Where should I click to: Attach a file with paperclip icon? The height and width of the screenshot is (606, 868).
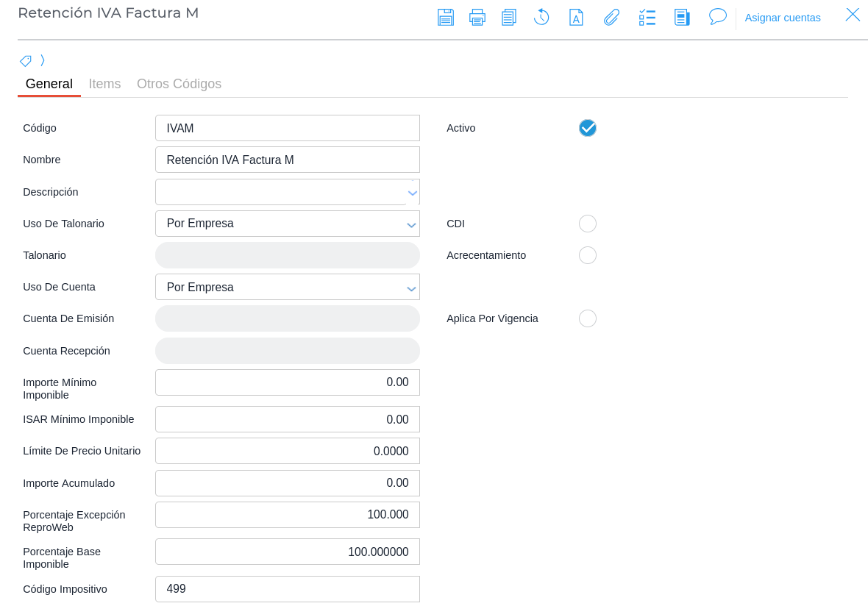pos(611,17)
